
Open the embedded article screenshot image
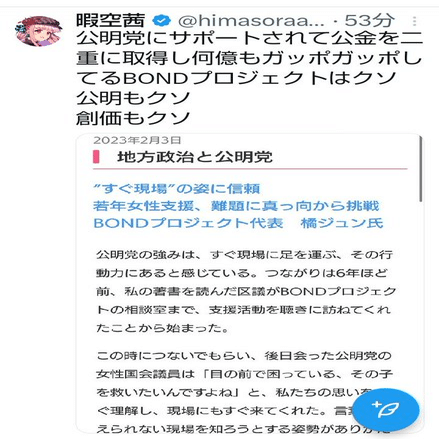click(250, 283)
